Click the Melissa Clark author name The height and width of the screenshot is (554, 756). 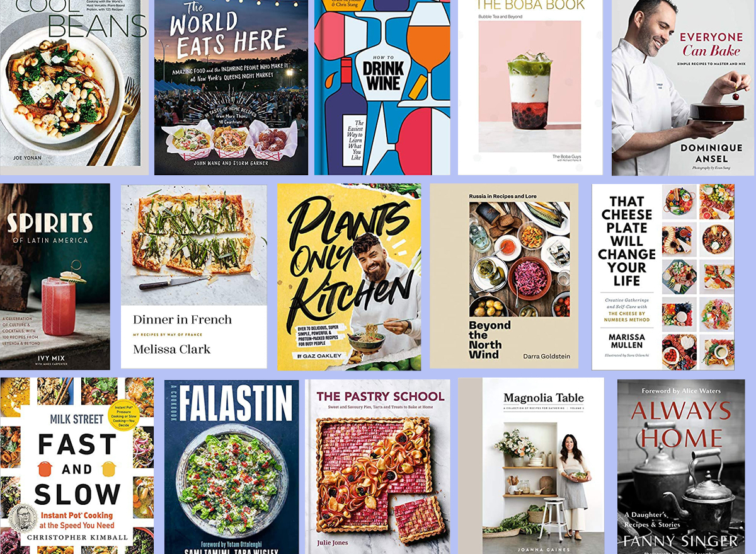[x=172, y=349]
